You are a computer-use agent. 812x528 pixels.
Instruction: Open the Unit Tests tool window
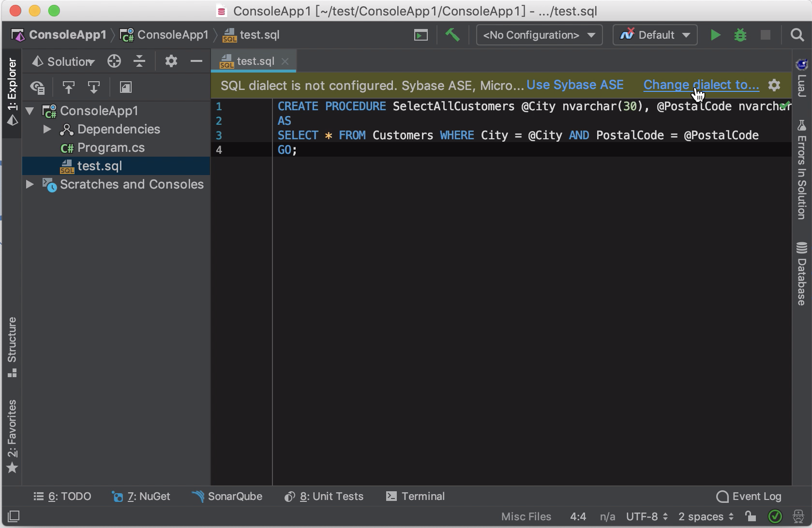[x=324, y=497]
